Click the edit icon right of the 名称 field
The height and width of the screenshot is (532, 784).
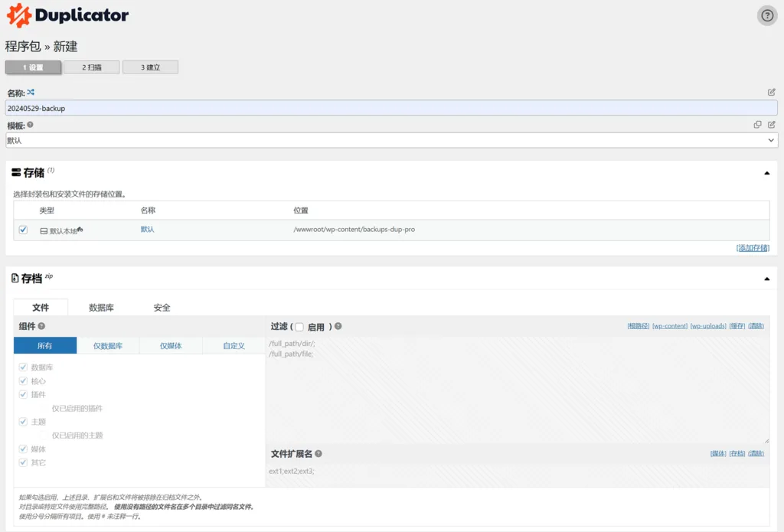tap(772, 93)
